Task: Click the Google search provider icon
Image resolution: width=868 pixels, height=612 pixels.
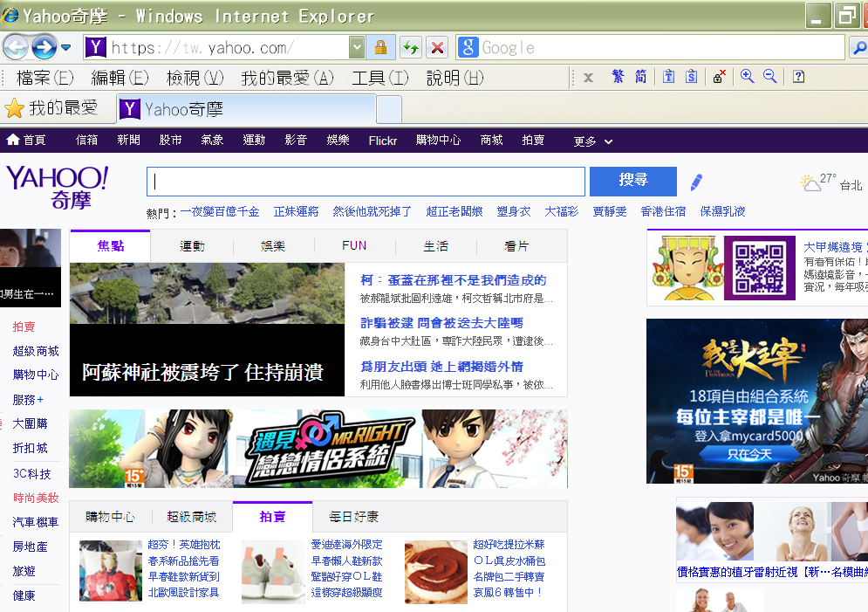Action: coord(468,48)
